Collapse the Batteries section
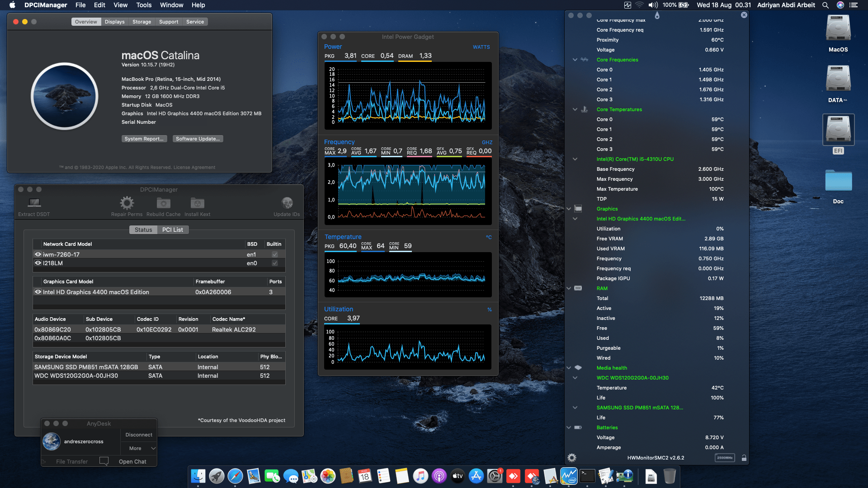868x488 pixels. click(569, 427)
